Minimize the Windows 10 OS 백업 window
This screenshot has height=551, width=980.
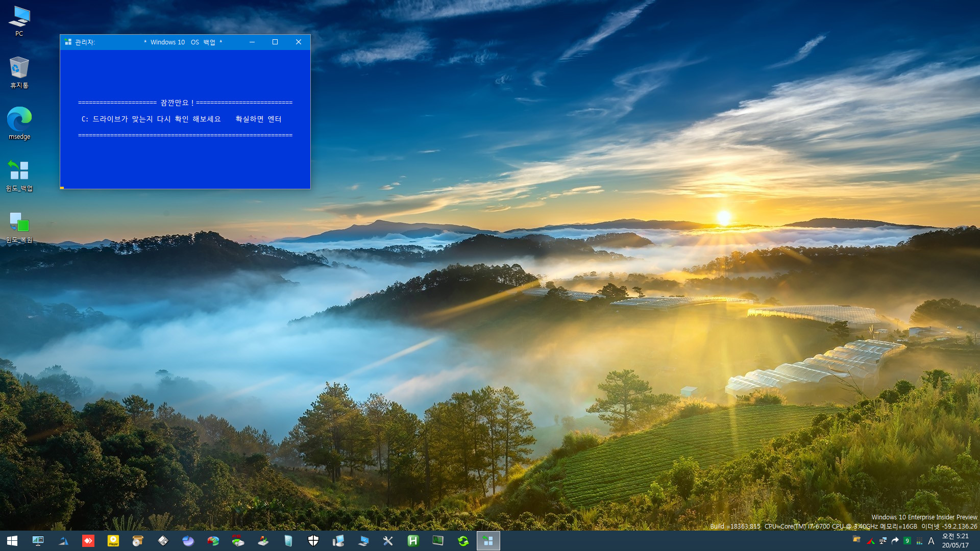pyautogui.click(x=252, y=42)
